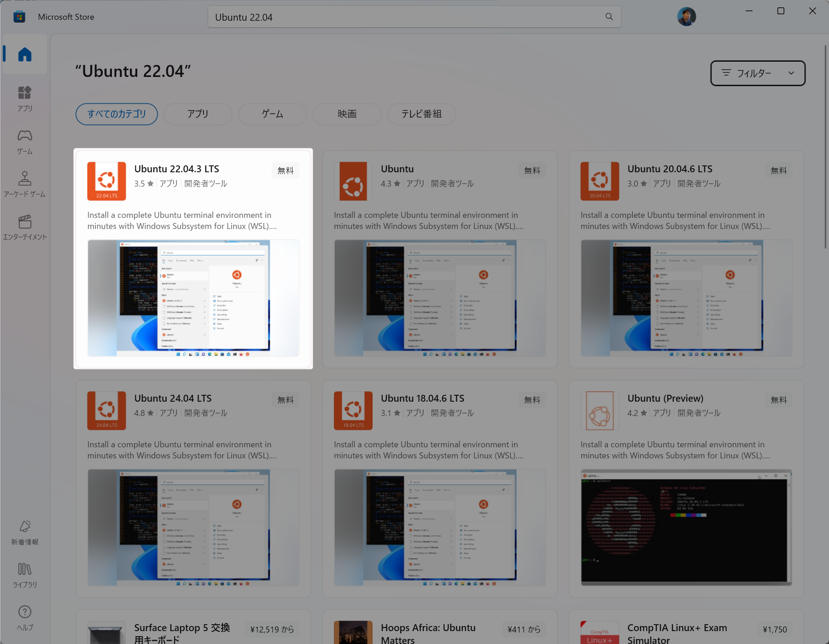Viewport: 829px width, 644px height.
Task: Click the Surface Laptop 5 keyboard product image
Action: click(106, 632)
